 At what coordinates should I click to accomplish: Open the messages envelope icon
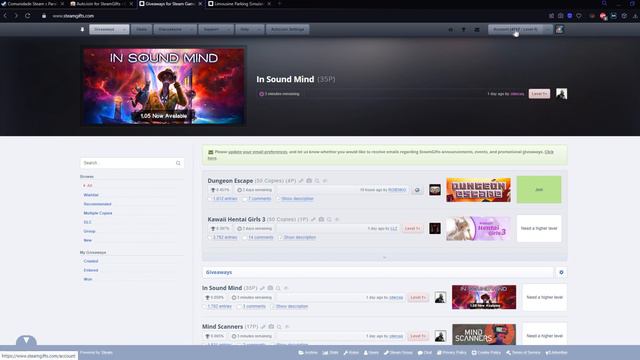[x=477, y=29]
